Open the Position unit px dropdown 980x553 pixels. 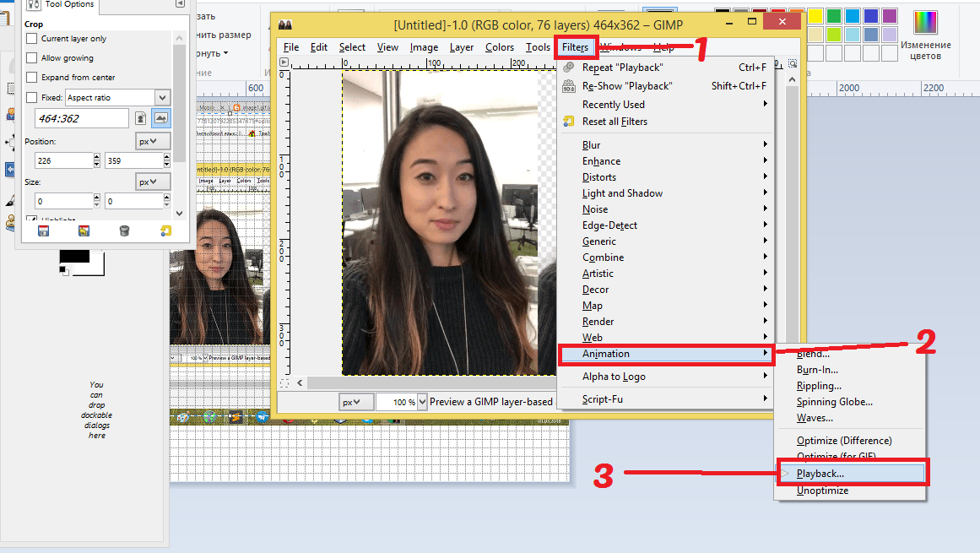[153, 142]
